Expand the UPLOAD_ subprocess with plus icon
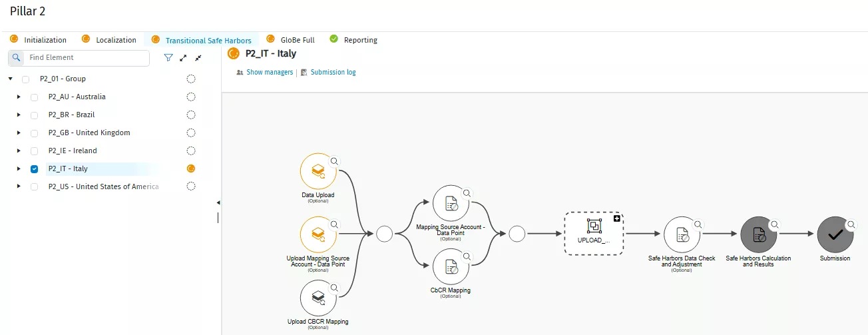 616,218
